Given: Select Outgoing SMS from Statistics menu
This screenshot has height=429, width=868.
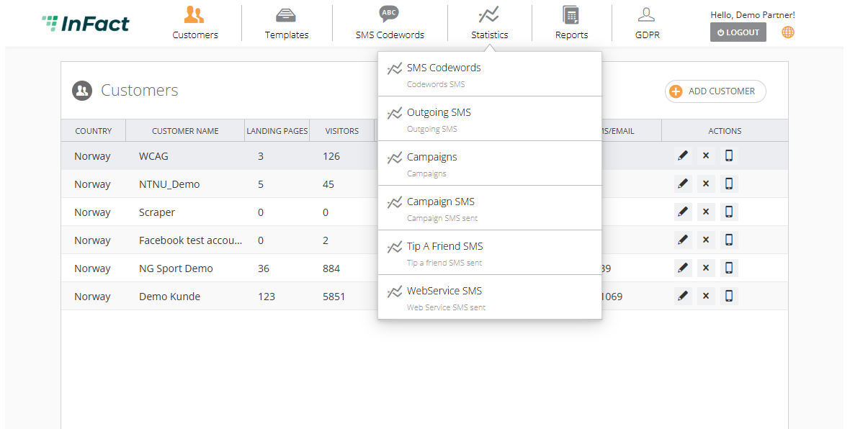Looking at the screenshot, I should pos(490,119).
